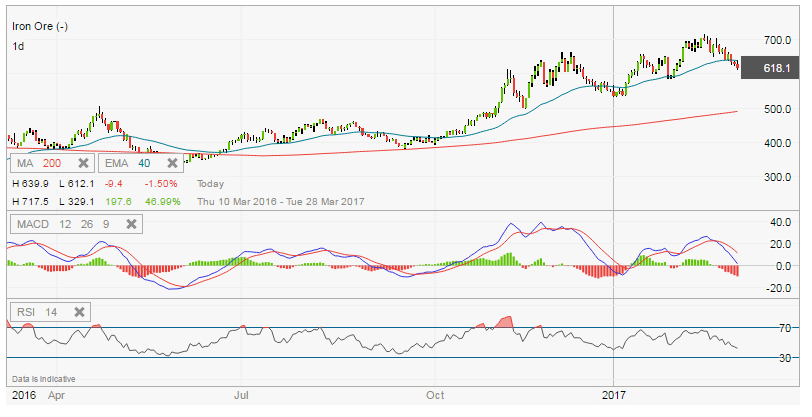Click the Apr date axis label
812x417 pixels.
56,395
